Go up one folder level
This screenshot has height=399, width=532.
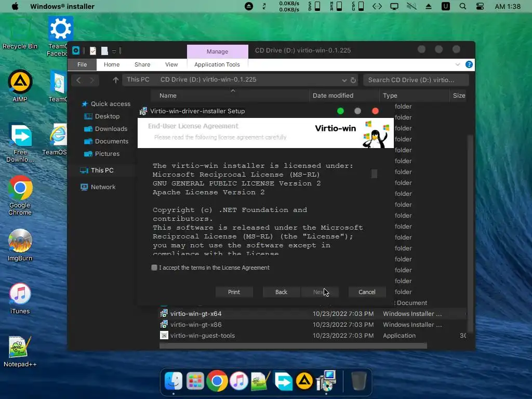116,80
